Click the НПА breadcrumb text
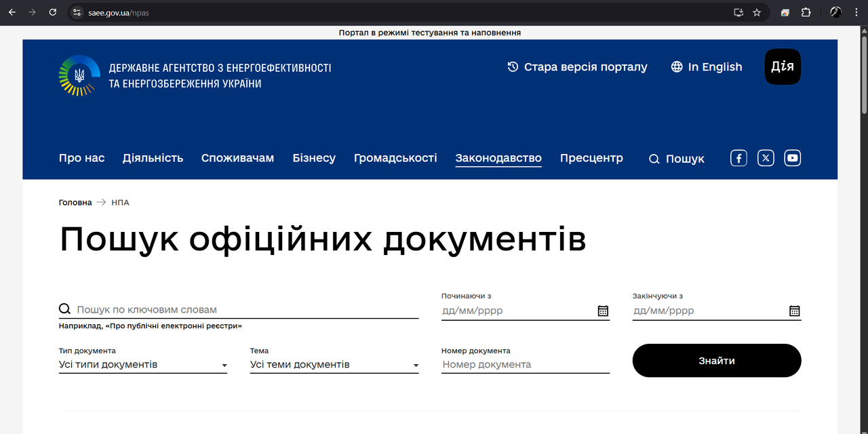 (120, 203)
